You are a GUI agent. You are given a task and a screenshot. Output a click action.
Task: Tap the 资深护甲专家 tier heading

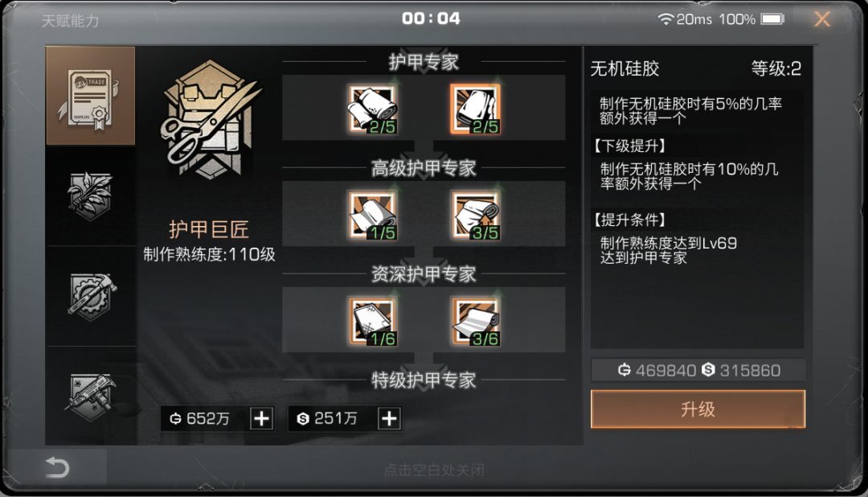click(424, 273)
